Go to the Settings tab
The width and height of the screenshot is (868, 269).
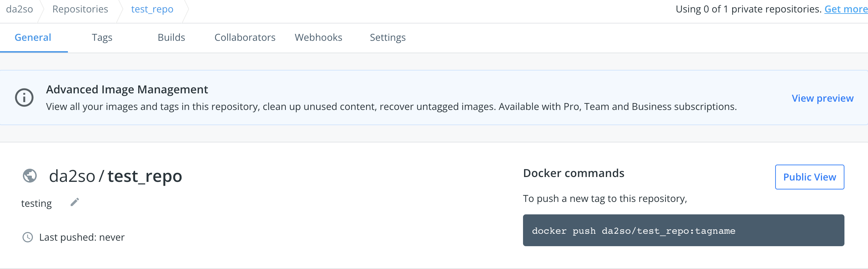(387, 37)
